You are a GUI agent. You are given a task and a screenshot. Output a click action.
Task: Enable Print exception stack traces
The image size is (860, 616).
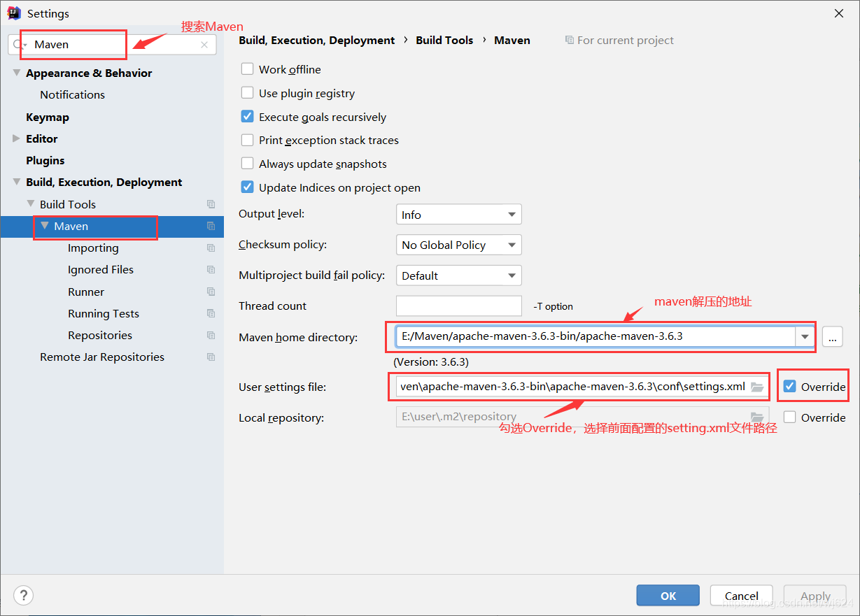247,140
